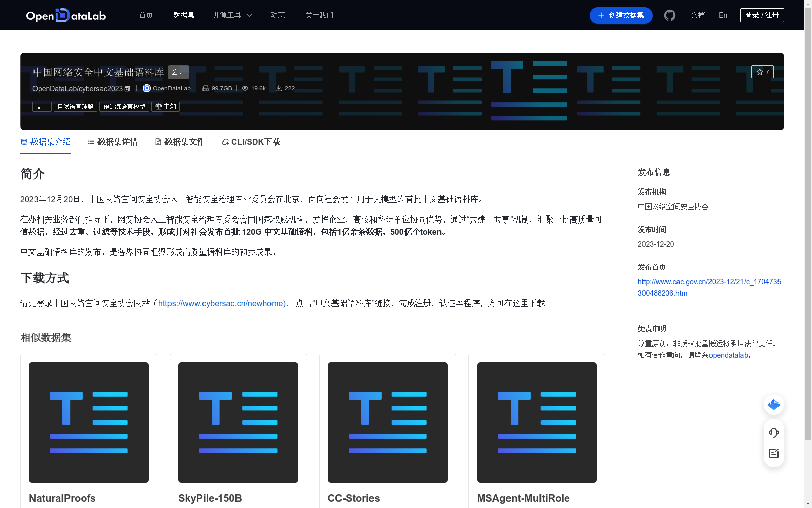Click the 公开 visibility badge
The image size is (812, 508).
tap(179, 72)
